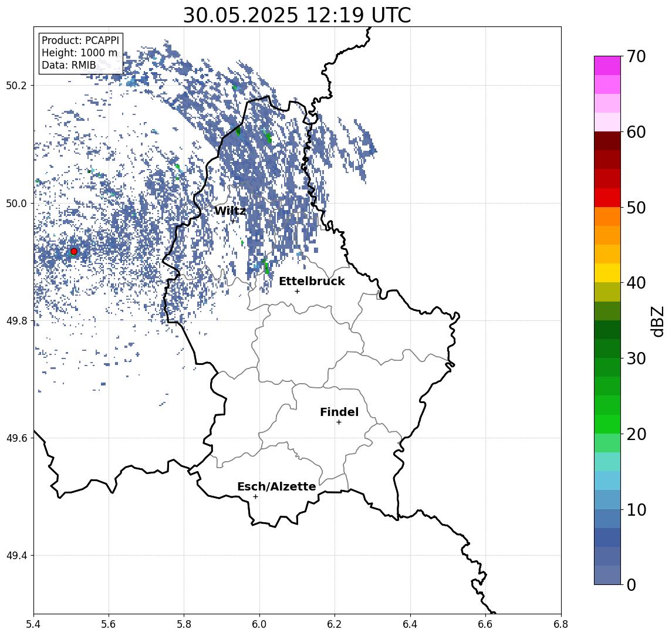Click the colorbar tick label 50

[636, 208]
